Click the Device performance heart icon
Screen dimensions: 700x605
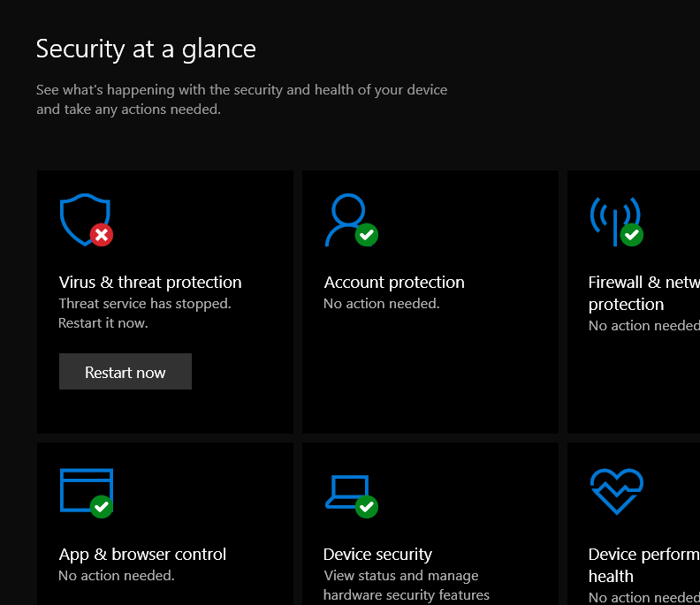pos(617,491)
